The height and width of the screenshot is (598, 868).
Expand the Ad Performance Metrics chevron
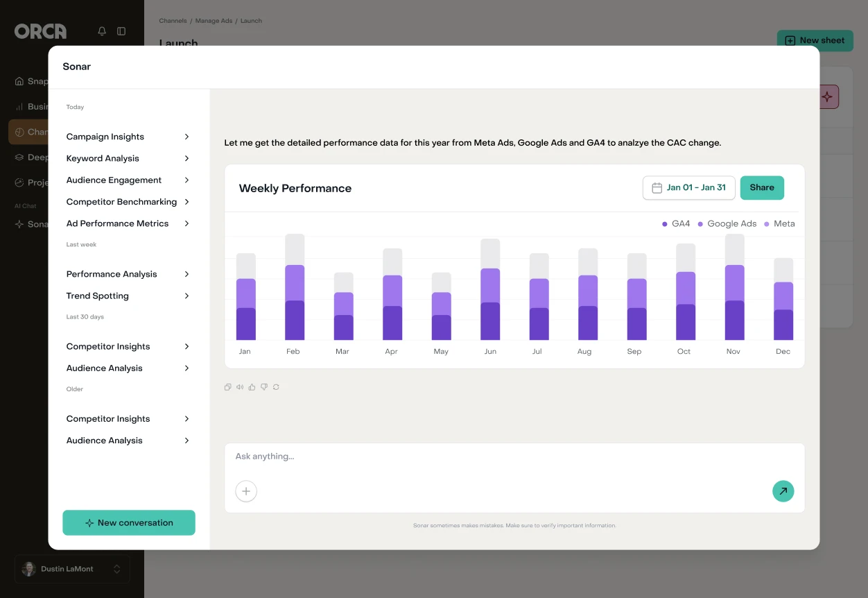point(186,223)
